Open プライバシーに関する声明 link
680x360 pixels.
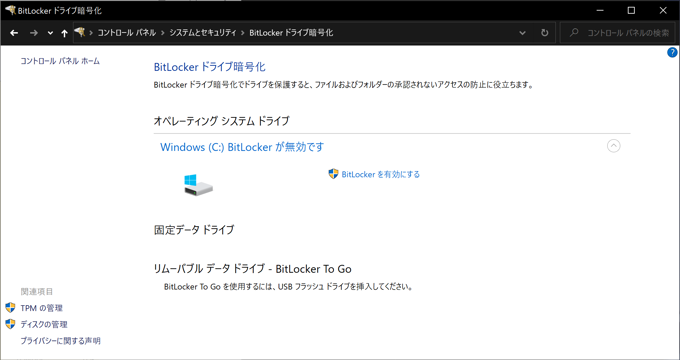[60, 341]
